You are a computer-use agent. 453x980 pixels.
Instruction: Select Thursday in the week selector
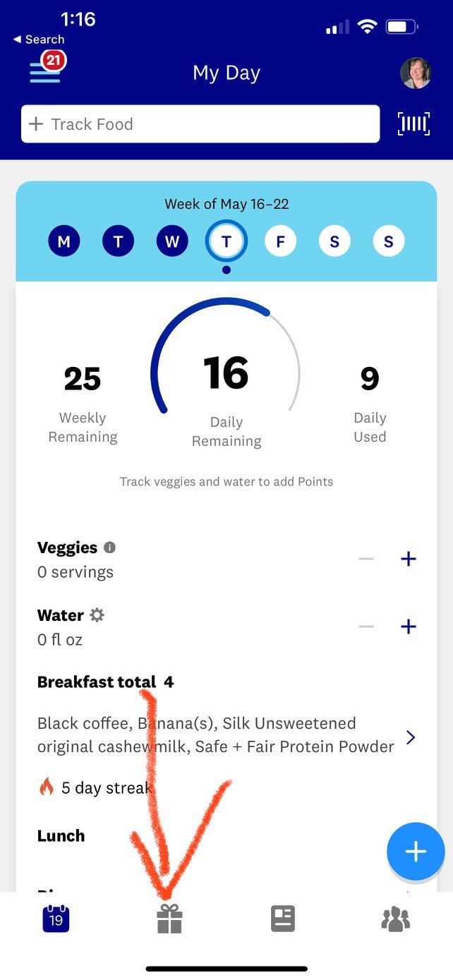[226, 241]
